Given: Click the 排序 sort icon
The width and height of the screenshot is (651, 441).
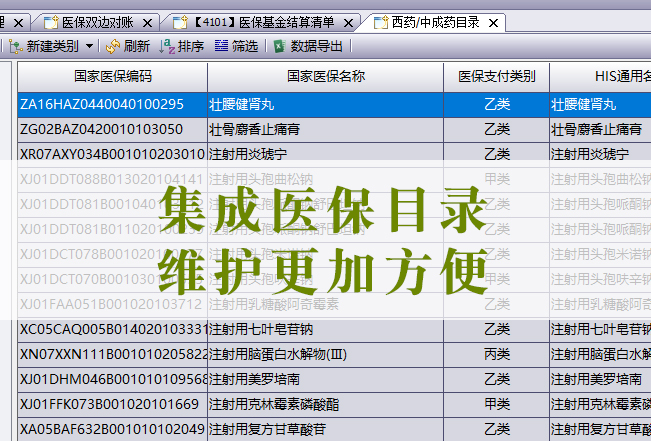Looking at the screenshot, I should pos(167,46).
